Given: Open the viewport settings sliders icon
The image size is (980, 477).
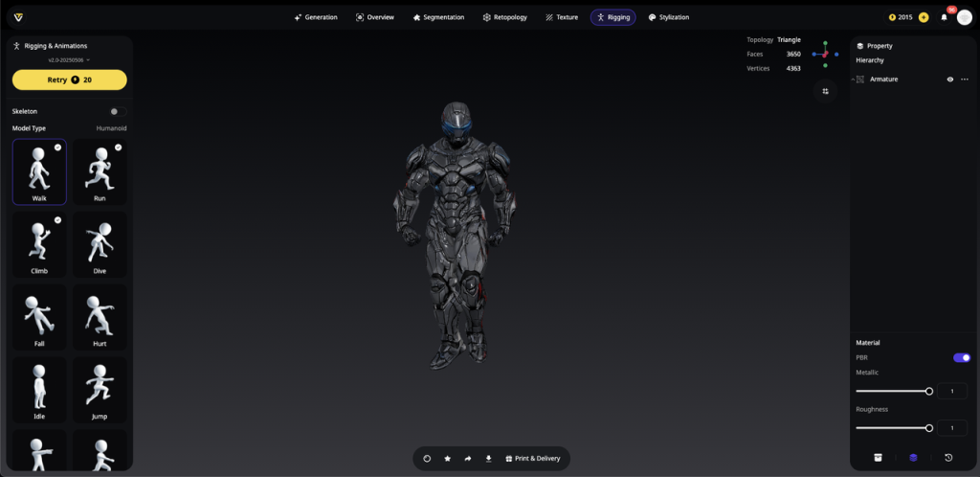Looking at the screenshot, I should (x=826, y=91).
